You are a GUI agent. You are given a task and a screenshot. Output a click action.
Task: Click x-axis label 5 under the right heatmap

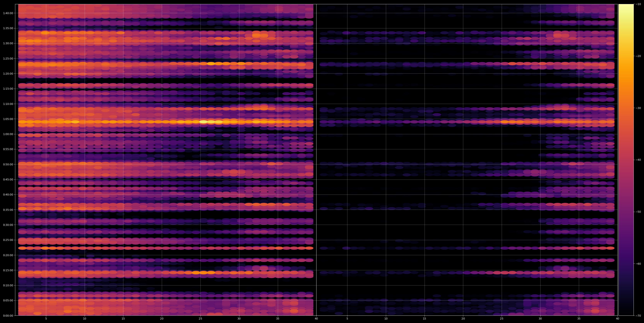pyautogui.click(x=347, y=319)
